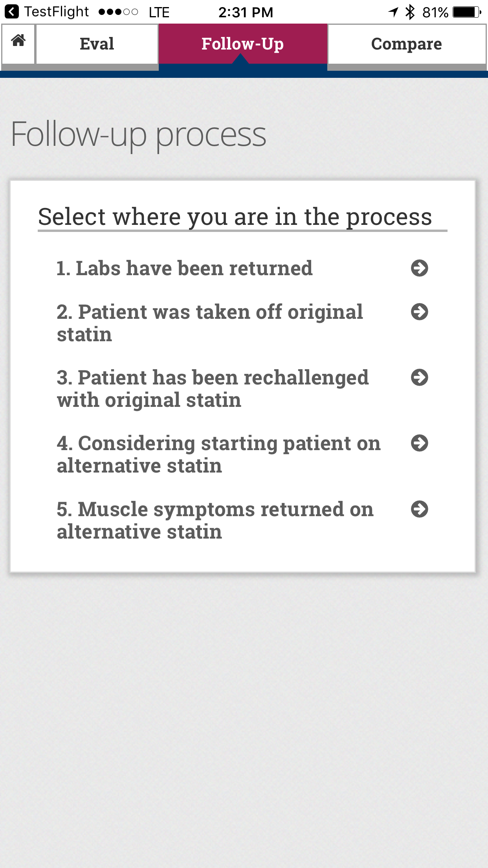Tap arrow beside Labs have been returned
Image resolution: width=488 pixels, height=868 pixels.
pyautogui.click(x=419, y=268)
